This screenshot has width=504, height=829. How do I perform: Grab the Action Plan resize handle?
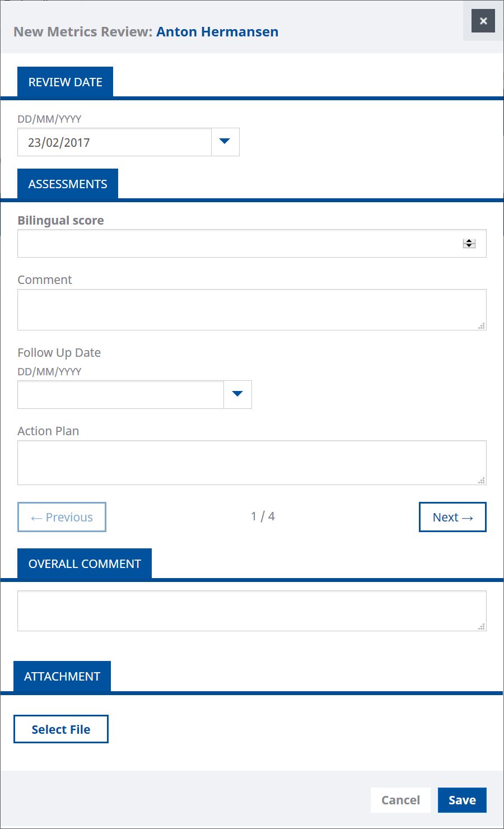pyautogui.click(x=482, y=481)
